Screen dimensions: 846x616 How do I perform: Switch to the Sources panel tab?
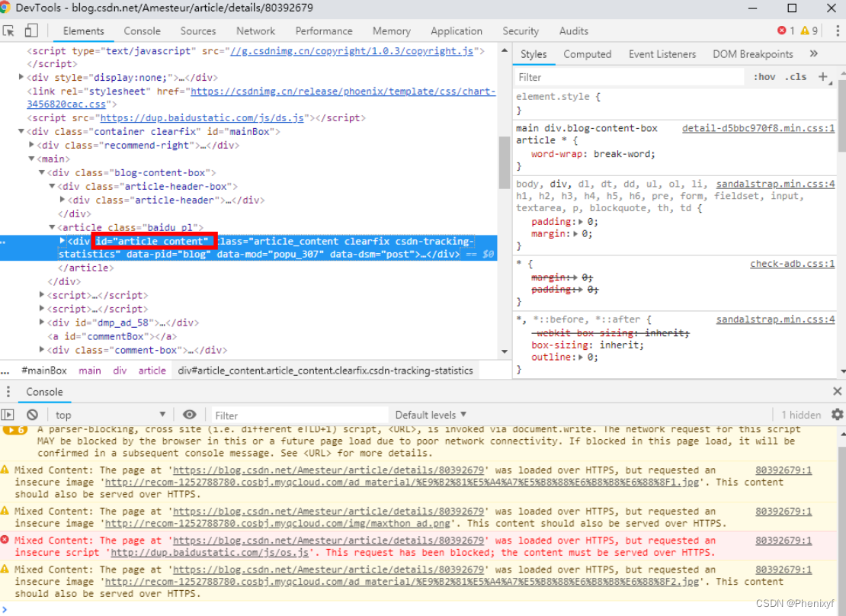(198, 30)
